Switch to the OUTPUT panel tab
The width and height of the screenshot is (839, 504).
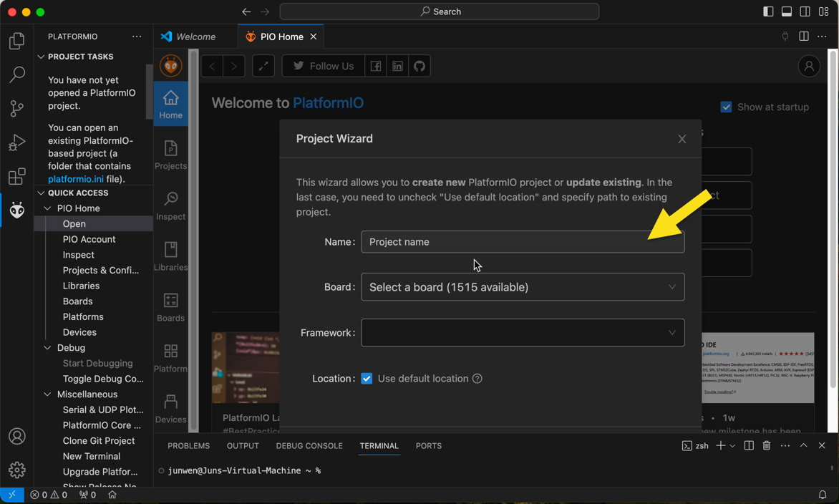click(243, 446)
